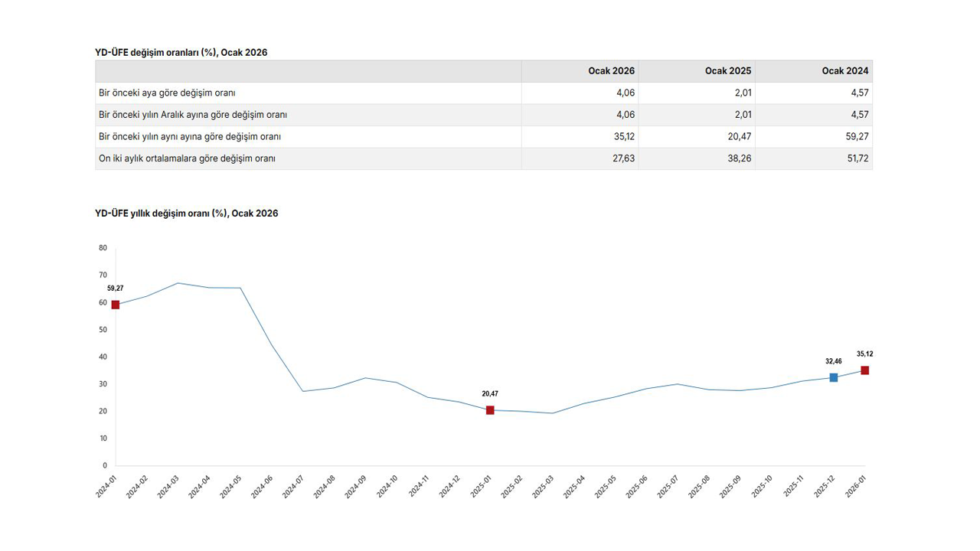Image resolution: width=980 pixels, height=551 pixels.
Task: Select row label 'Bir önceki aya göre değişim oranı'
Action: [167, 93]
